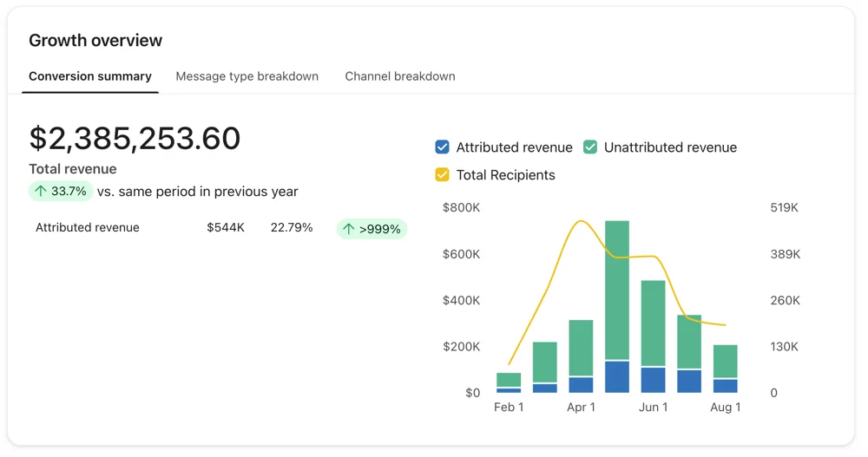Click the Attributed revenue legend label
The image size is (868, 457).
pyautogui.click(x=514, y=147)
